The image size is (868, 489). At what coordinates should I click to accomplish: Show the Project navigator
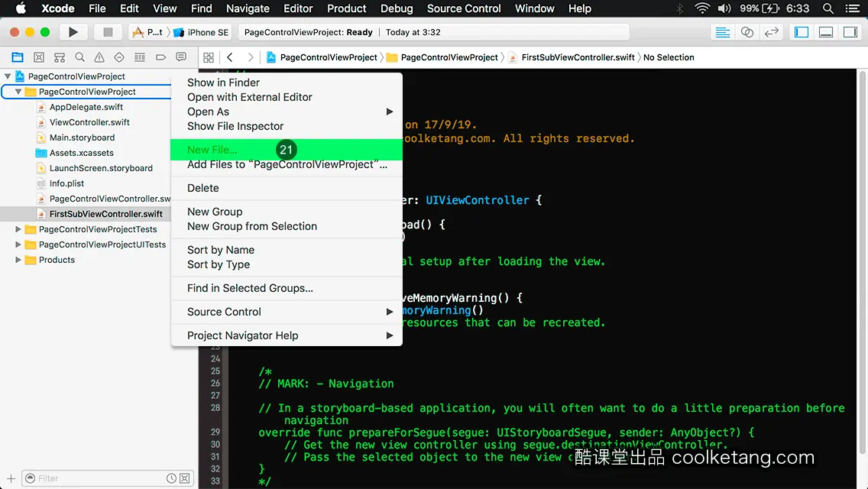point(18,57)
